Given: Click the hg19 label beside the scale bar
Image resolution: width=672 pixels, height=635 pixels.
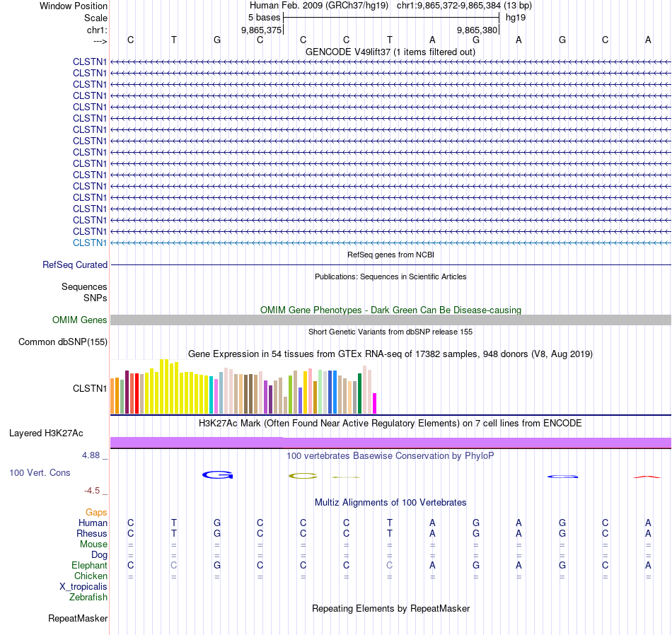Looking at the screenshot, I should (x=516, y=18).
